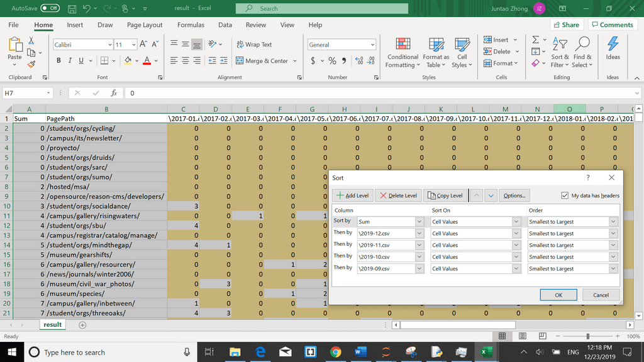This screenshot has width=644, height=362.
Task: Click the Windows taskbar search box
Action: pyautogui.click(x=107, y=353)
